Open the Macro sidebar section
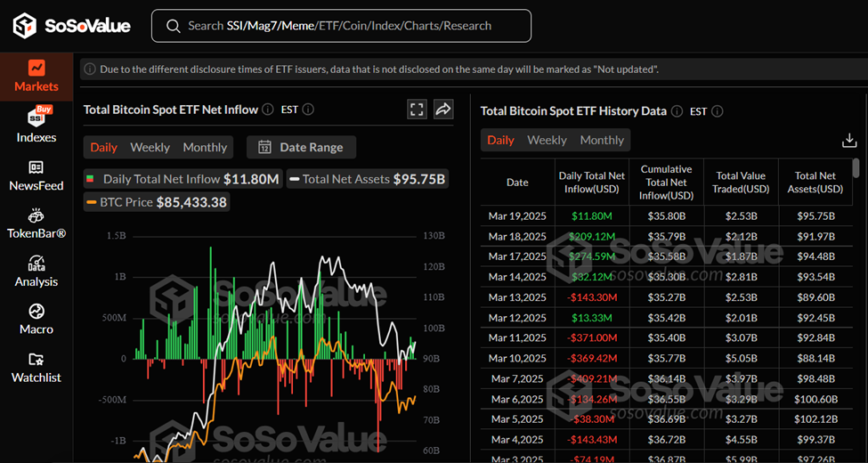This screenshot has height=463, width=868. [37, 320]
